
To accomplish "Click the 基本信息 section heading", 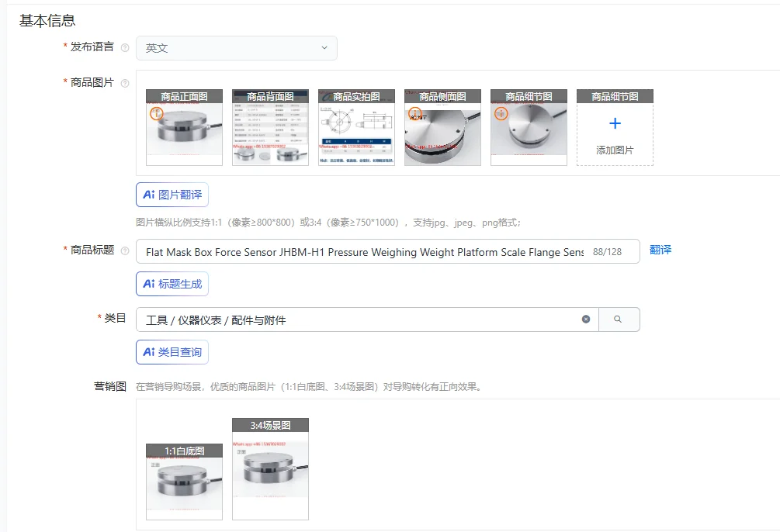I will [47, 21].
